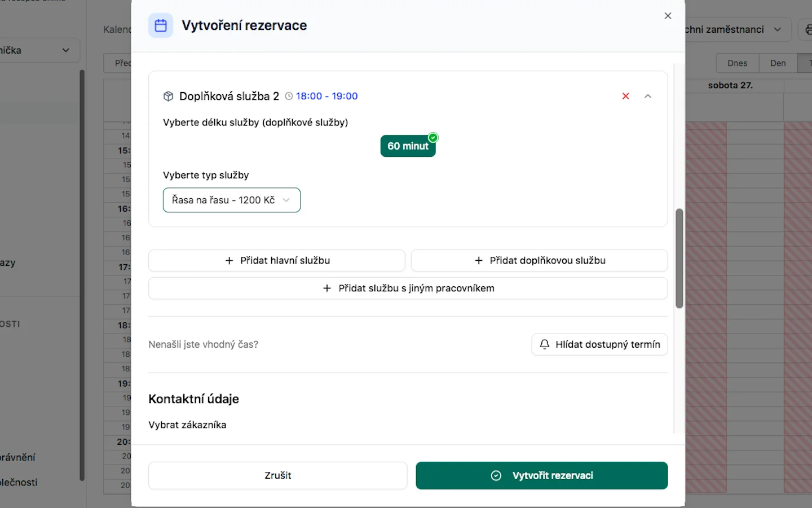Collapse the Doplňková služba 2 section
The height and width of the screenshot is (508, 812).
click(648, 96)
